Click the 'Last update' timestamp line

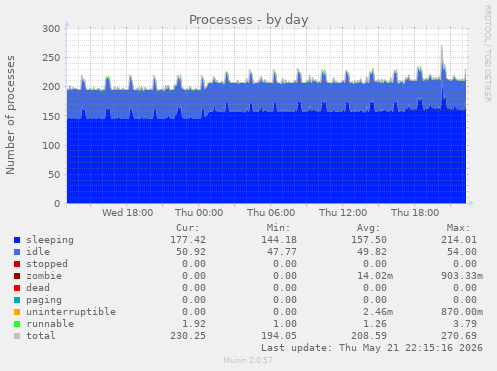point(372,348)
